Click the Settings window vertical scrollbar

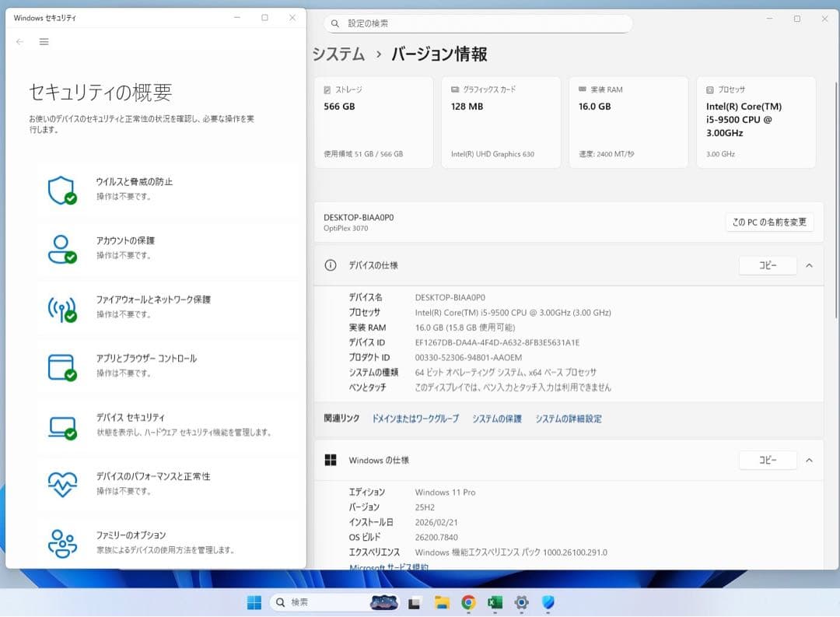click(x=835, y=200)
